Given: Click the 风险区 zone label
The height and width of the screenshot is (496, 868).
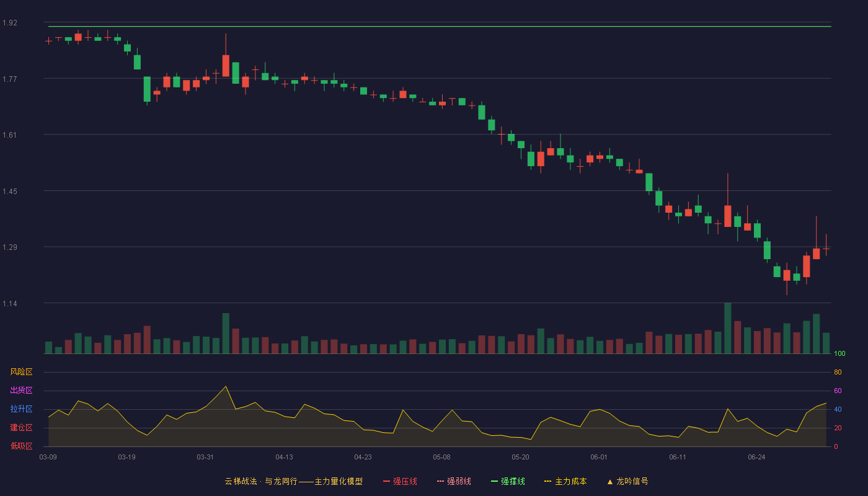Looking at the screenshot, I should point(21,372).
